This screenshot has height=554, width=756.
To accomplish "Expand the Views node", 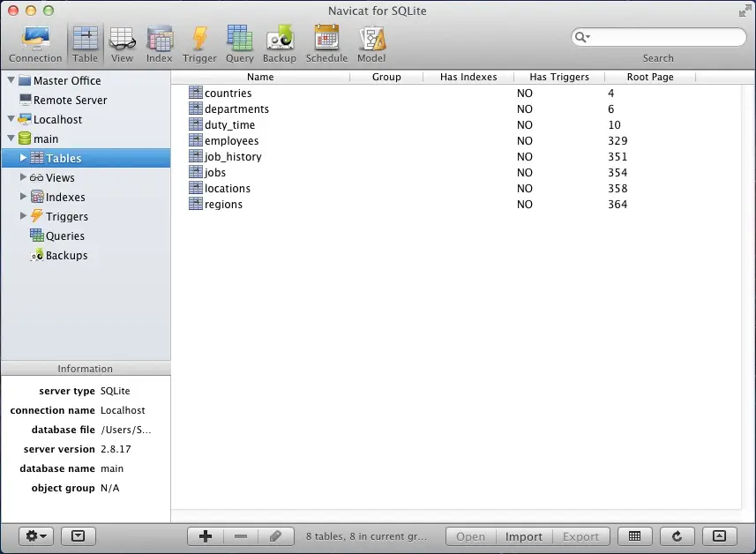I will click(x=23, y=177).
